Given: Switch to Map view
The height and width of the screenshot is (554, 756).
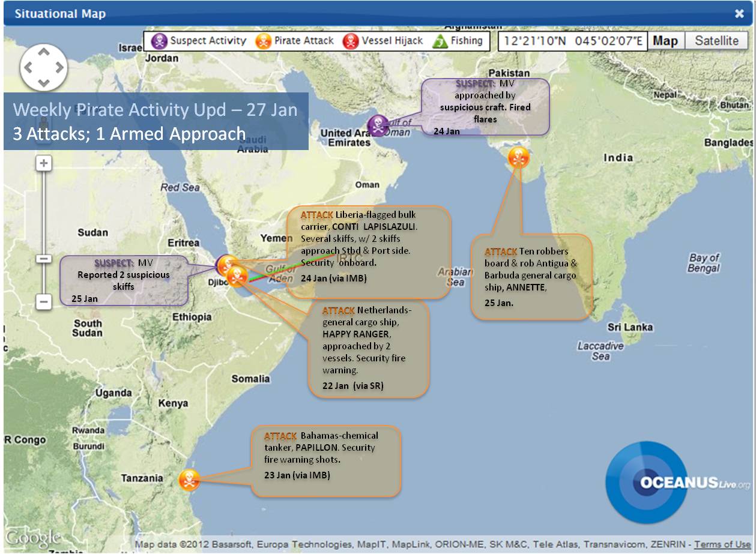Looking at the screenshot, I should [x=665, y=41].
